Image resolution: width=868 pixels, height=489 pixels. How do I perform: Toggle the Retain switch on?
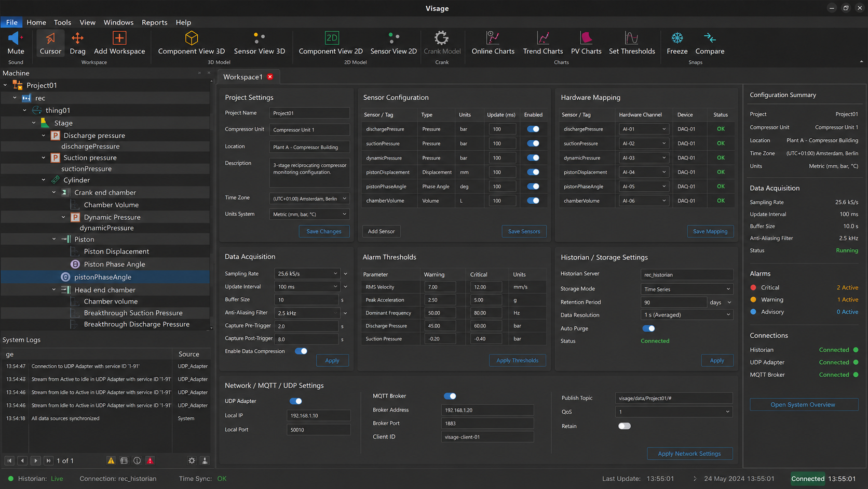624,426
